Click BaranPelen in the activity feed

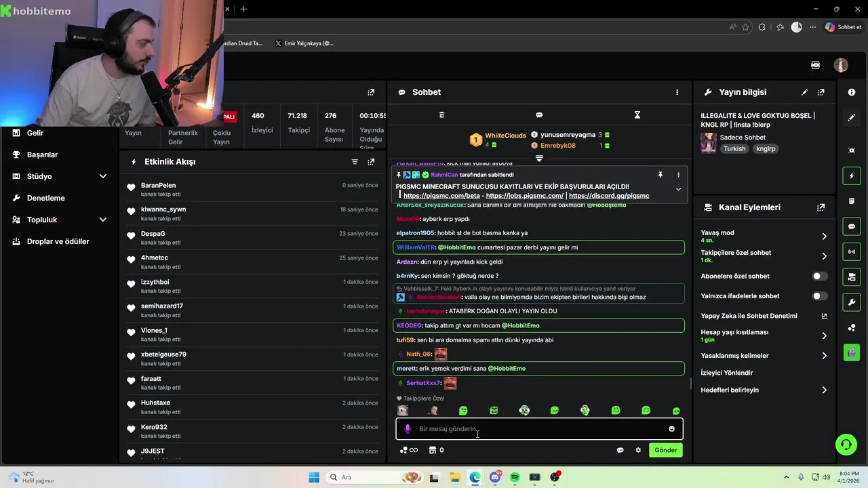point(158,185)
